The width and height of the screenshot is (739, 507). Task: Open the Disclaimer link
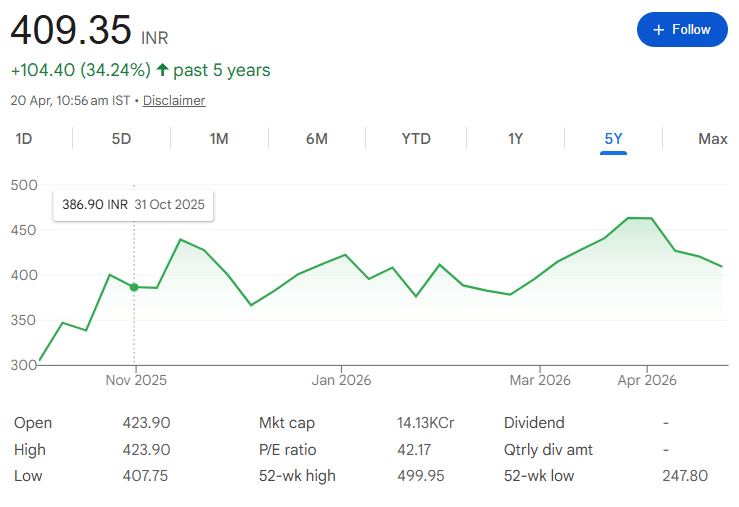[x=174, y=100]
